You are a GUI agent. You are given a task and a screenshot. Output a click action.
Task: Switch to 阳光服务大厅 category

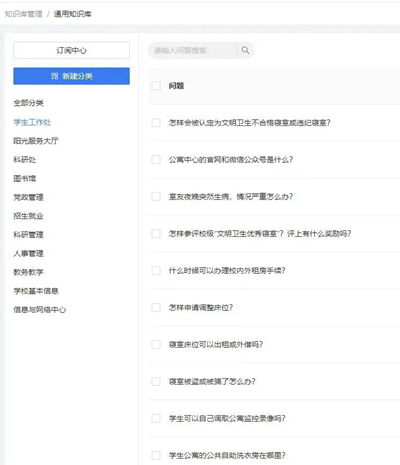click(x=36, y=141)
